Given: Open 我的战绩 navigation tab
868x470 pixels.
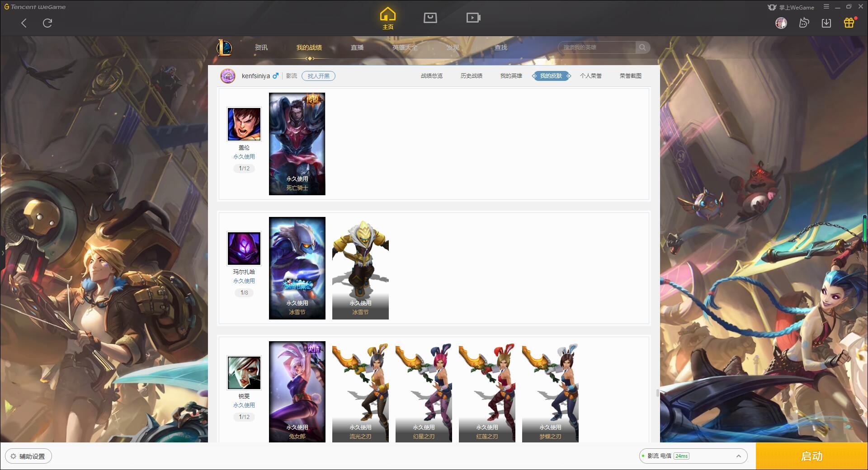Looking at the screenshot, I should pos(309,47).
